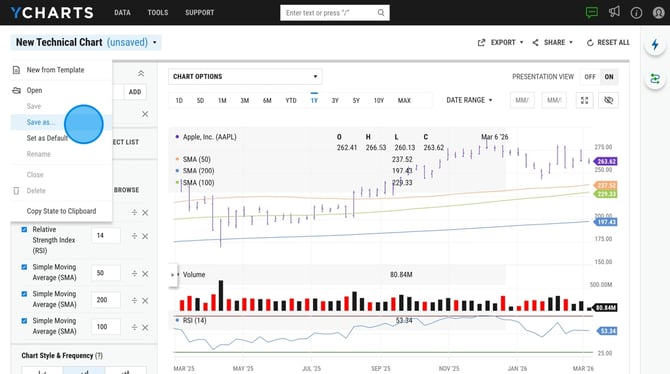This screenshot has width=670, height=374.
Task: Remove the SMA 200 indicator with X
Action: [x=145, y=301]
